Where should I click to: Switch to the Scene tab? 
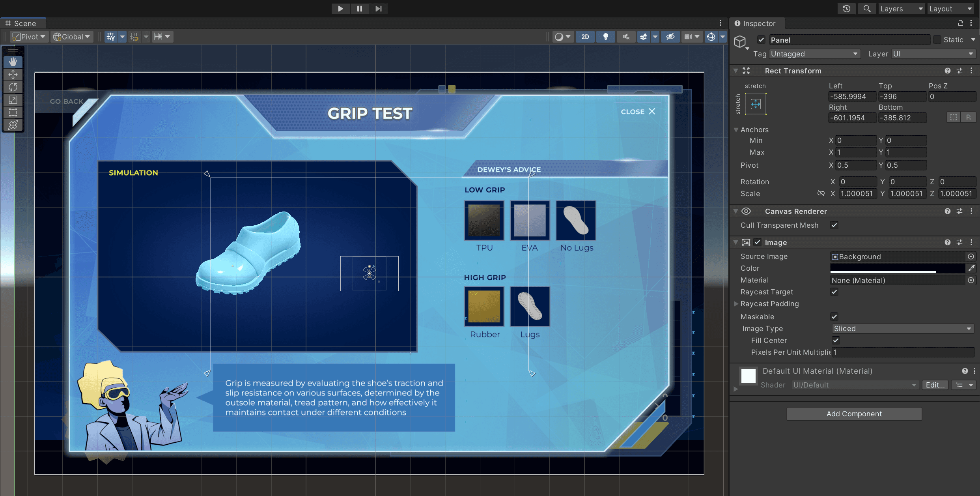(x=24, y=23)
